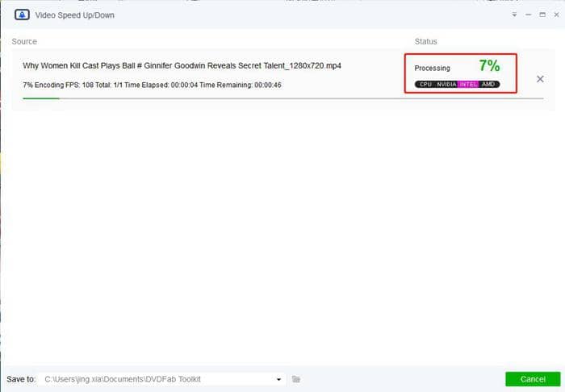Screen dimensions: 565x392
Task: Cancel the encoding process
Action: [533, 379]
